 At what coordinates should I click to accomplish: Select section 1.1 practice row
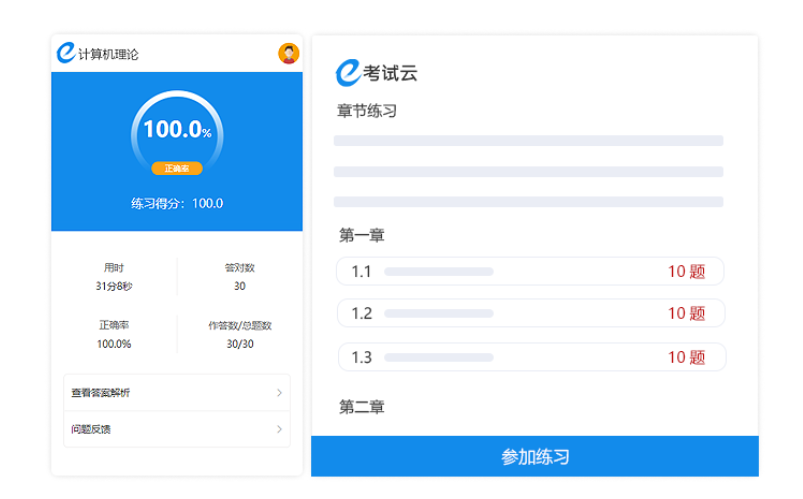[x=530, y=271]
